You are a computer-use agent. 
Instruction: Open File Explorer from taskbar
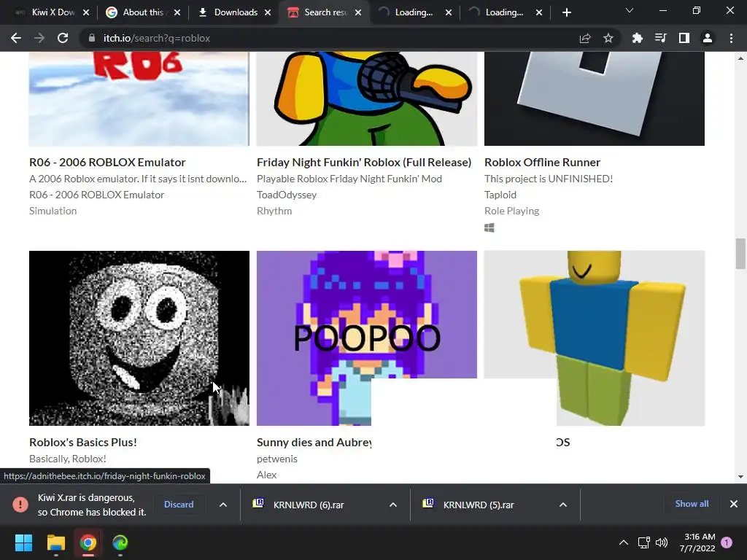point(55,542)
